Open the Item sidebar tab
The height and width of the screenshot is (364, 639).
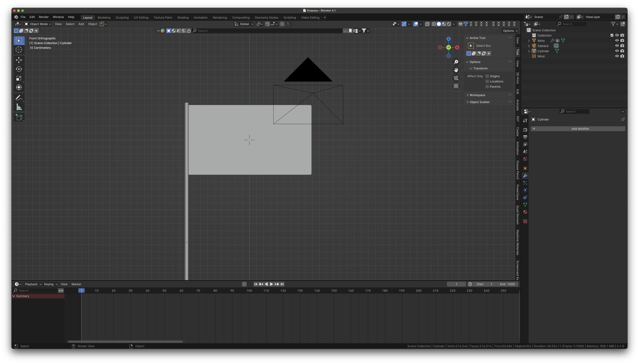pos(517,41)
